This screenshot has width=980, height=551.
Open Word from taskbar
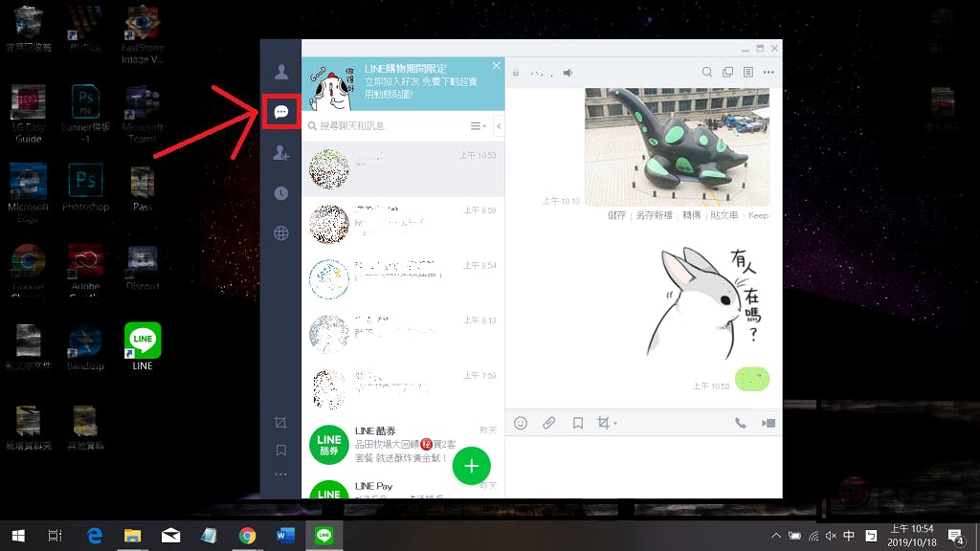[285, 536]
